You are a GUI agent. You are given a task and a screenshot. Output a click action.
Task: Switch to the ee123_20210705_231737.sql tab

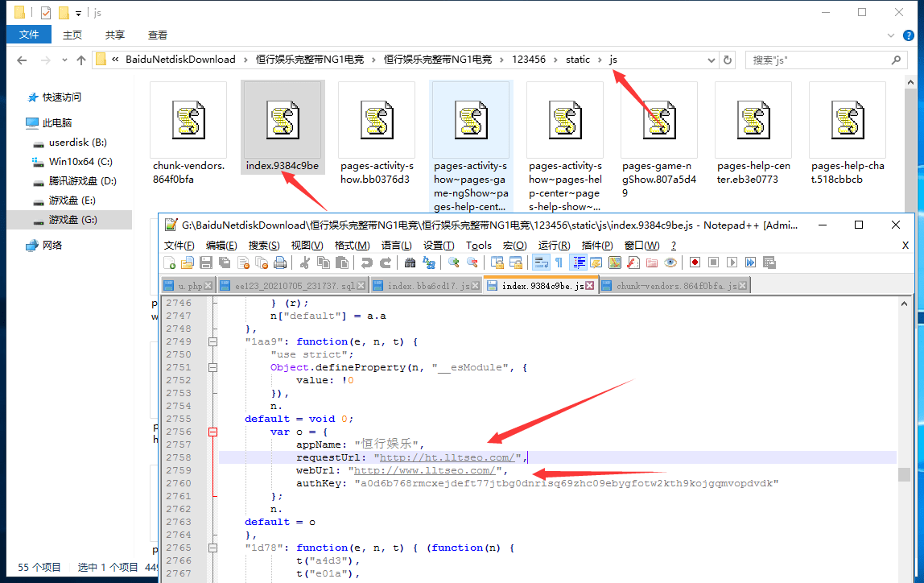(x=295, y=286)
